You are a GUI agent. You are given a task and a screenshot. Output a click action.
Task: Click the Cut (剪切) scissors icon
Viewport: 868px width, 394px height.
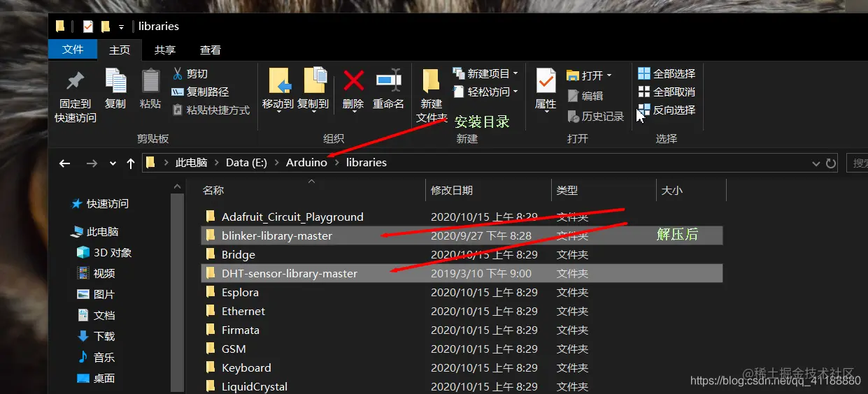pyautogui.click(x=178, y=73)
